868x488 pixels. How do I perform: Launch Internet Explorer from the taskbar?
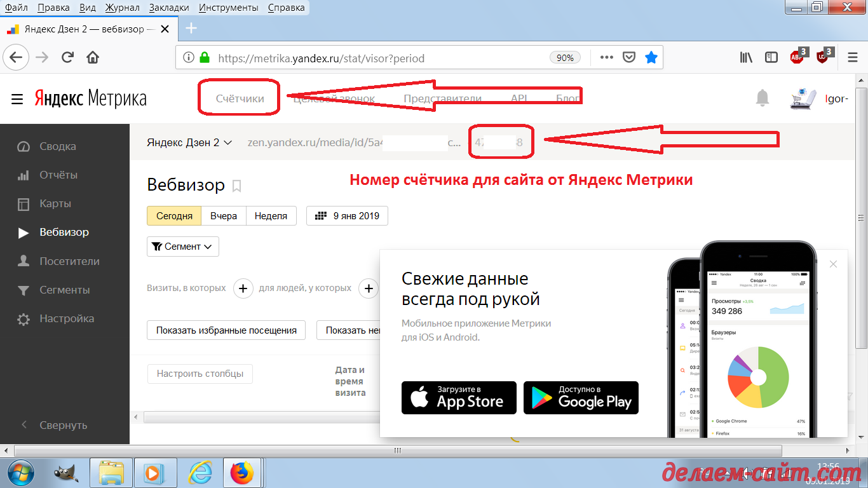coord(199,473)
